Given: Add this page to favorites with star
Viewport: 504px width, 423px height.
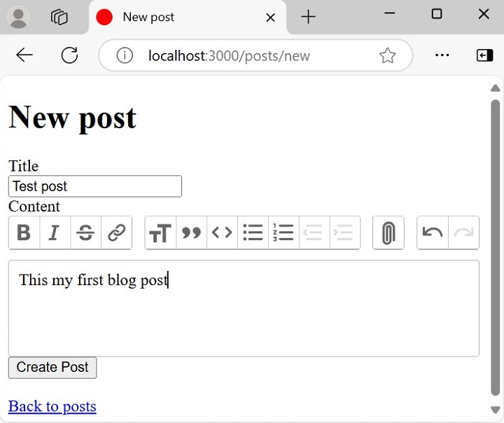Looking at the screenshot, I should point(387,56).
